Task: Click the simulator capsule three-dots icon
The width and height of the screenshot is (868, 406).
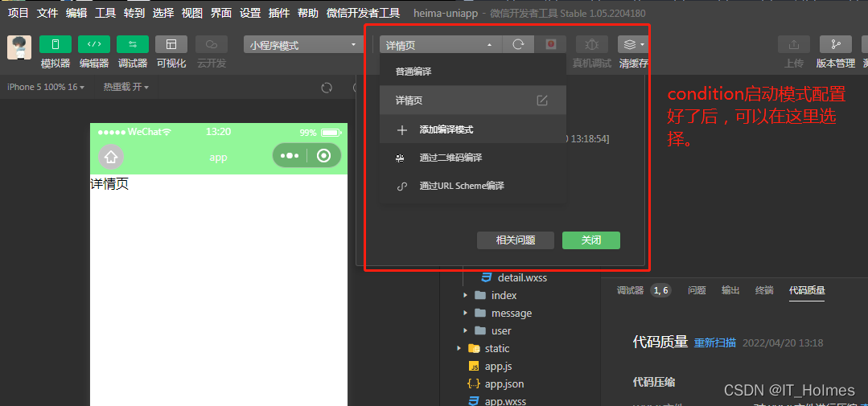Action: (290, 156)
